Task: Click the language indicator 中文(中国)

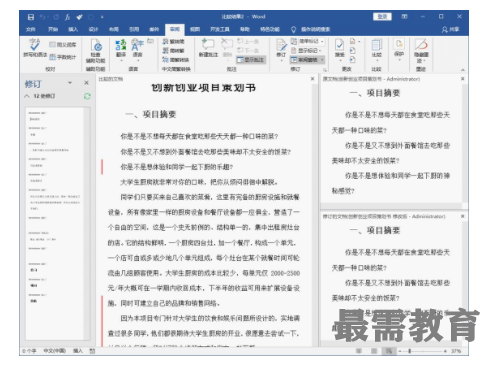Action: coord(54,351)
